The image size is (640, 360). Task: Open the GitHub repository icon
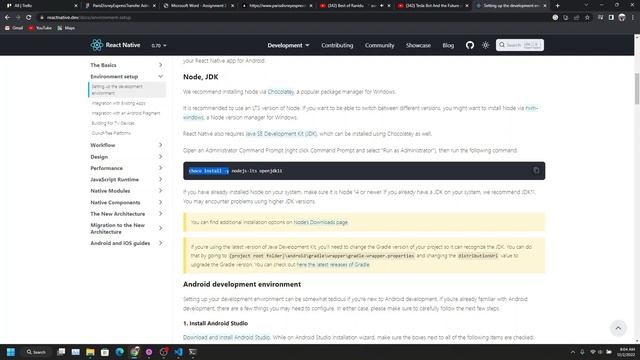(x=470, y=45)
